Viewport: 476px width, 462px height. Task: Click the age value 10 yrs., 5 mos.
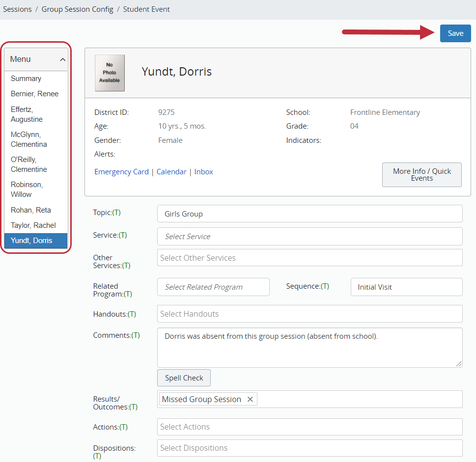click(182, 126)
